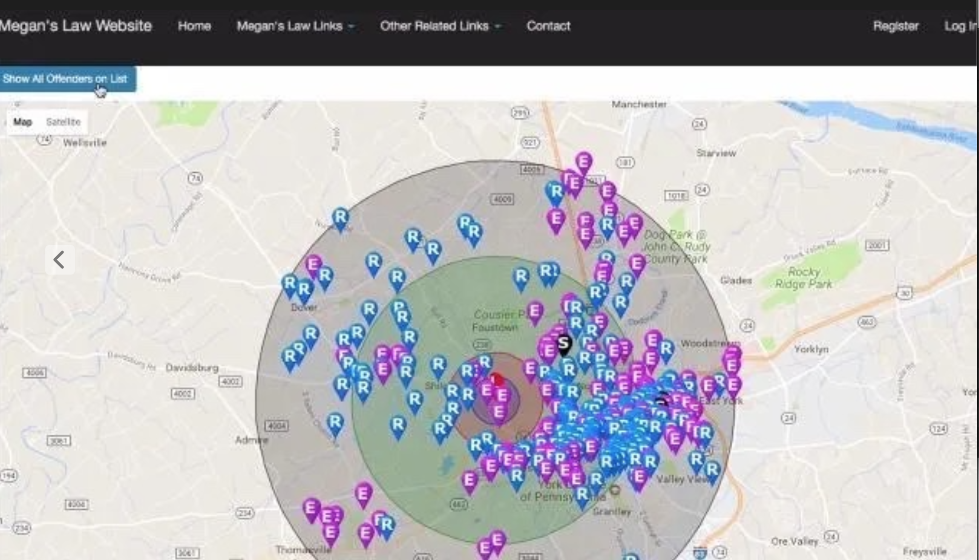Click the Ore Valley label
The image size is (979, 560).
794,541
